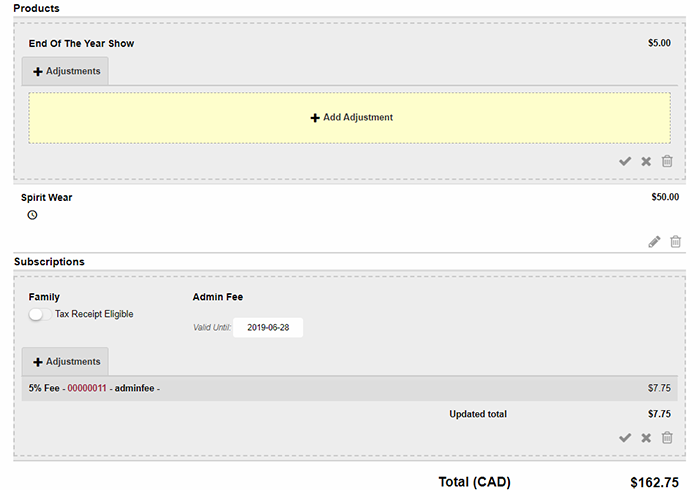Delete the Spirit Wear product
Screen dimensions: 700x490
click(x=675, y=241)
